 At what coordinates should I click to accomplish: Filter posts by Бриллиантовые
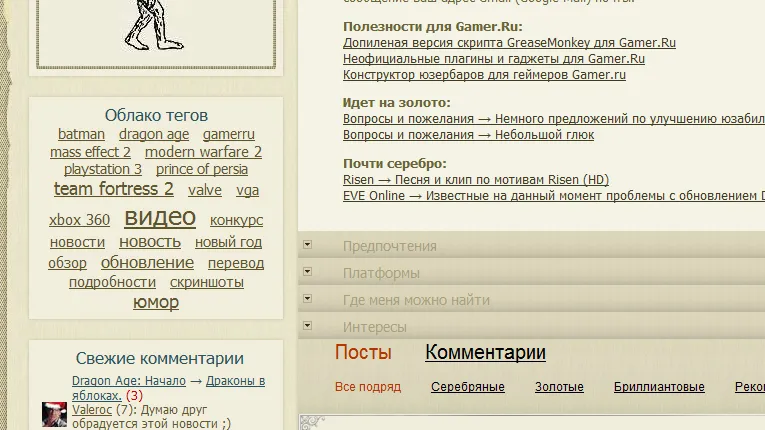(x=659, y=387)
